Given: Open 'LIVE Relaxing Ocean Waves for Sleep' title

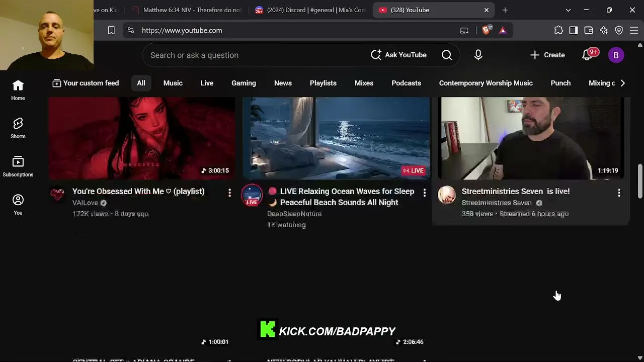Looking at the screenshot, I should (x=341, y=197).
